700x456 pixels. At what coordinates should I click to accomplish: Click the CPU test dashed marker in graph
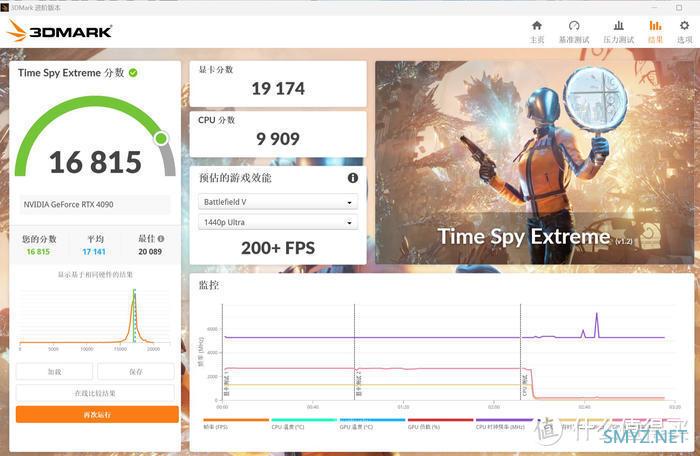coord(521,352)
